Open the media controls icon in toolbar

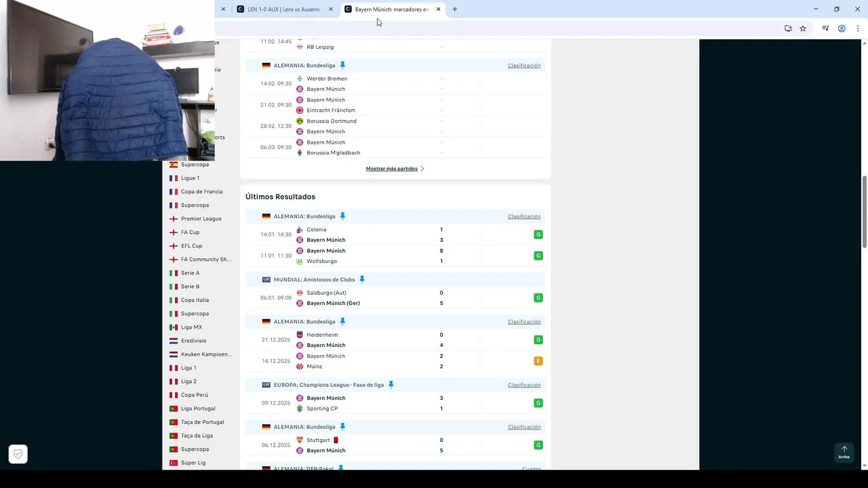[825, 28]
